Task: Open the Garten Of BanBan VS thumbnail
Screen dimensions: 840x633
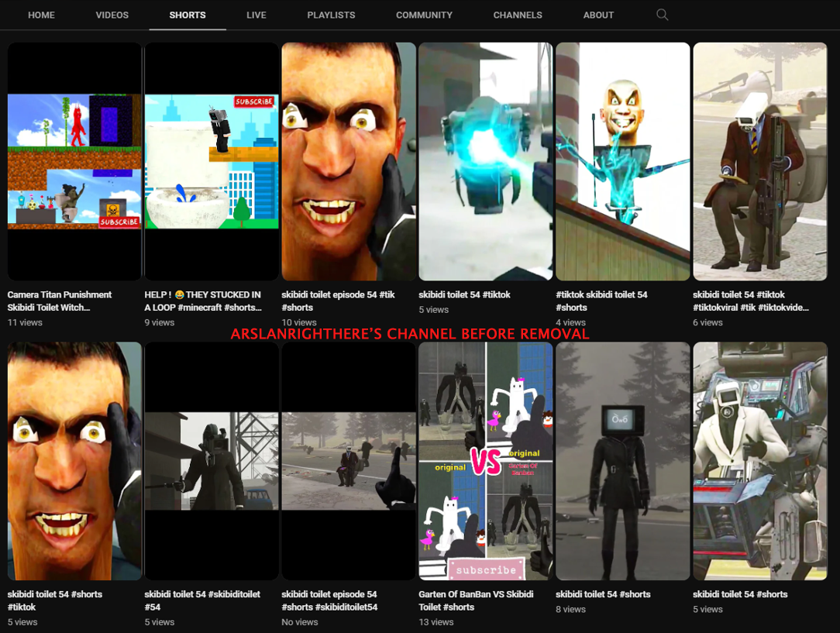Action: 486,460
